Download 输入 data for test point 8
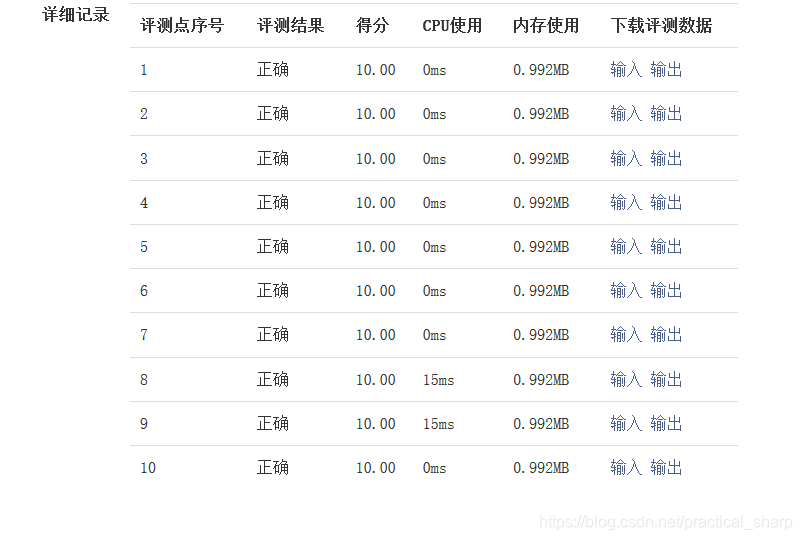Image resolution: width=802 pixels, height=540 pixels. pyautogui.click(x=626, y=379)
